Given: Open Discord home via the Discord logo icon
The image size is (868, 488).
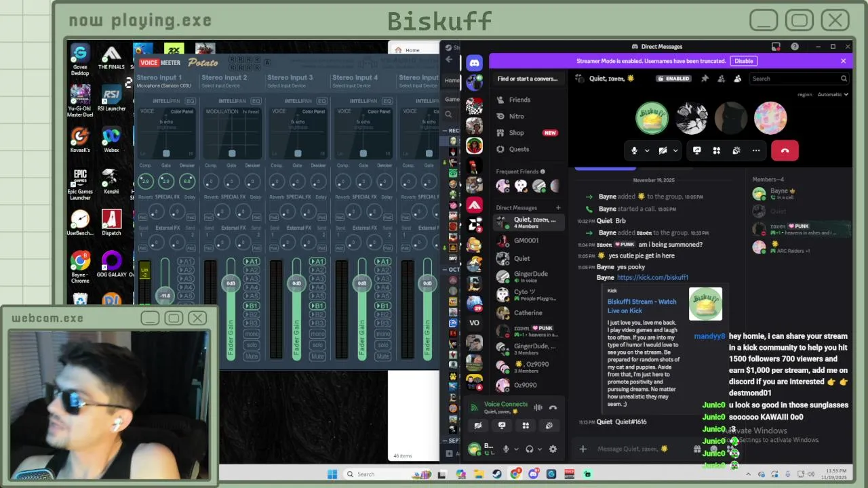Looking at the screenshot, I should tap(474, 63).
